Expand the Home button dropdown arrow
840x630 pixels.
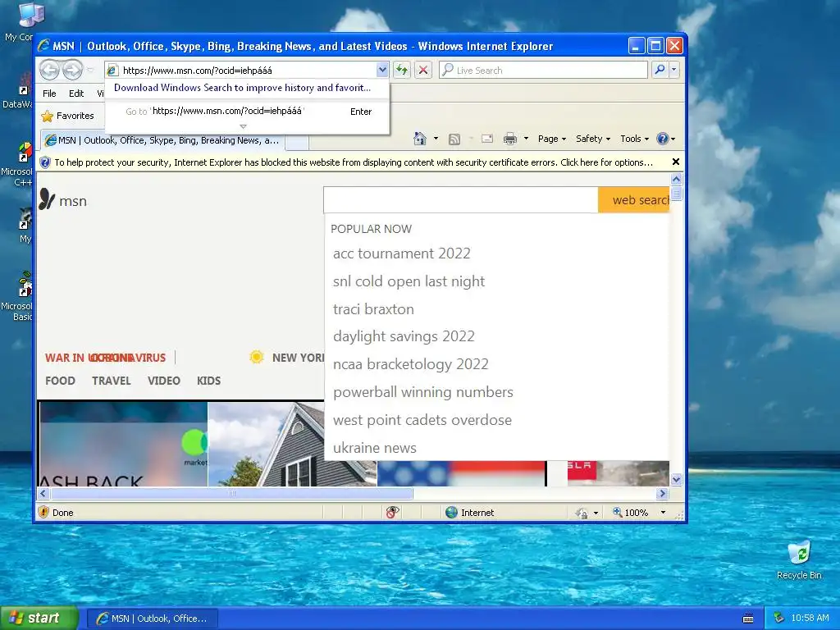[436, 139]
